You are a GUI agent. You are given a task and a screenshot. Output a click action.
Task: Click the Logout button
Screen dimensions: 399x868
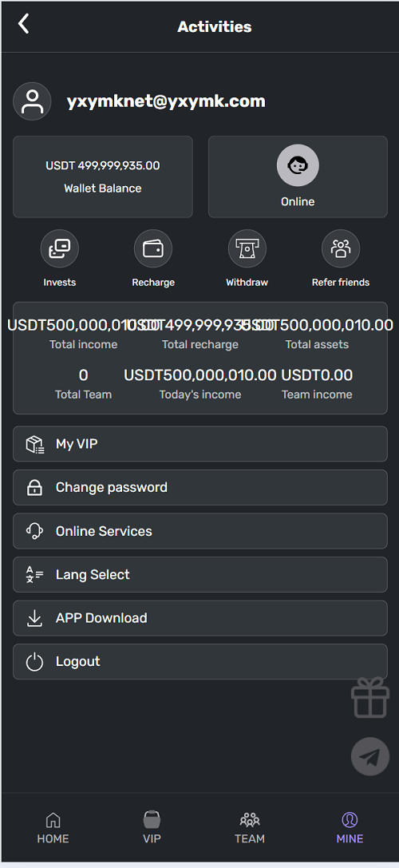click(x=199, y=661)
